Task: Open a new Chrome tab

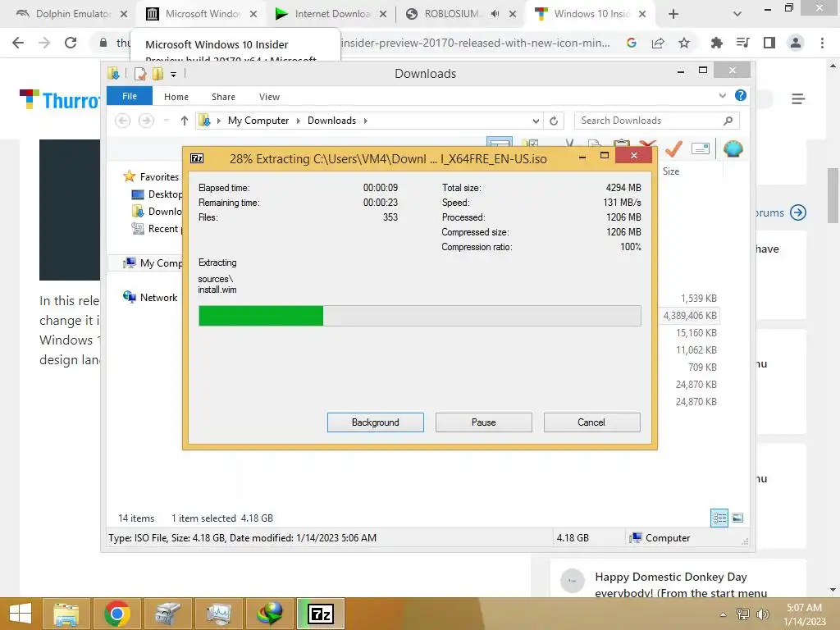Action: coord(673,14)
